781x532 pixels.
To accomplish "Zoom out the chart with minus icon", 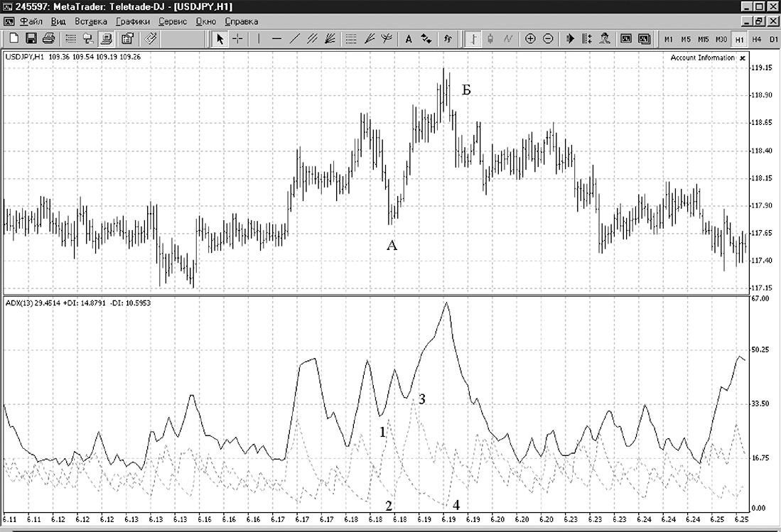I will 548,38.
